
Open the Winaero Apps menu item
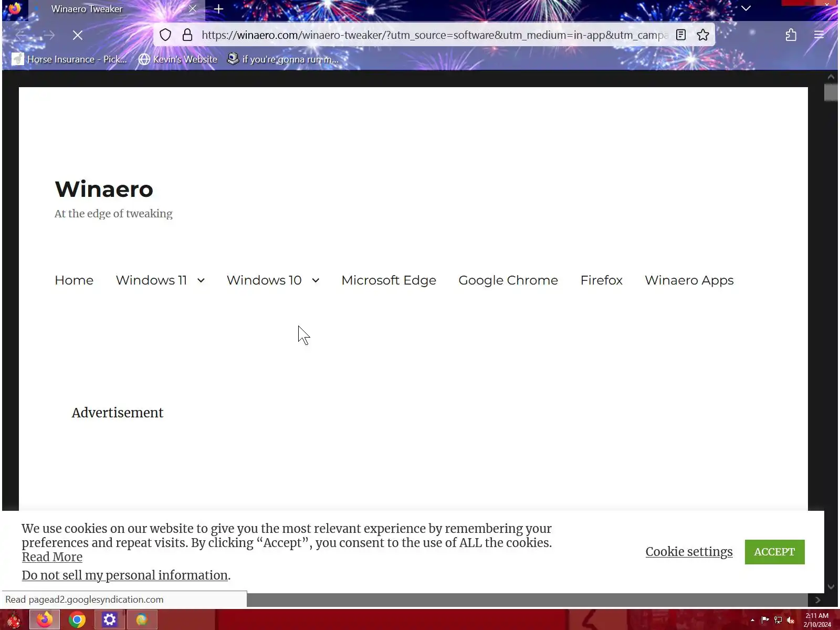pyautogui.click(x=689, y=280)
